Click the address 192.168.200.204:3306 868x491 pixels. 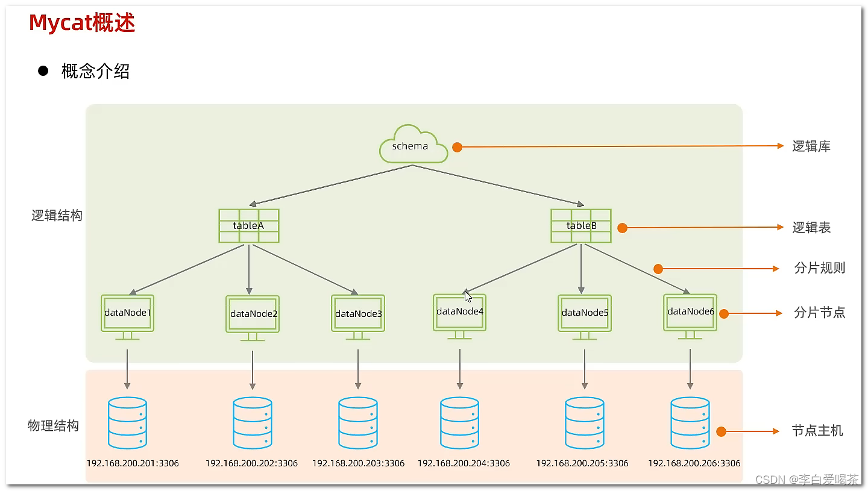464,463
